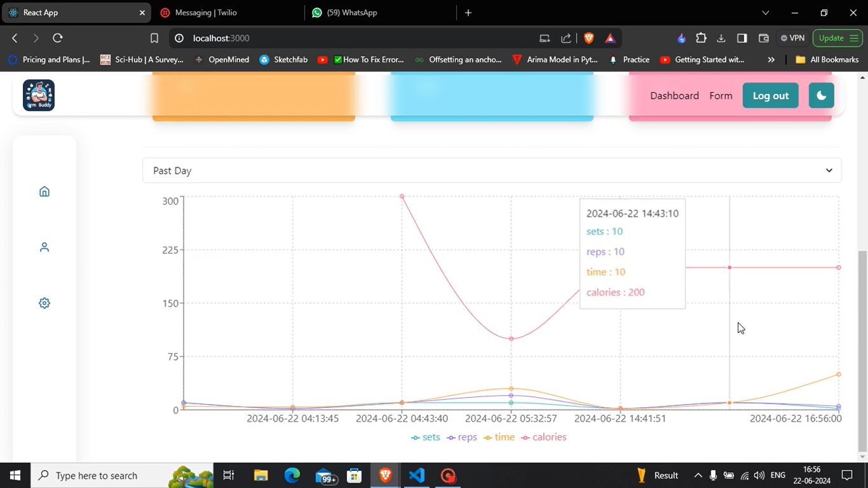Viewport: 868px width, 488px height.
Task: Reload the localhost page
Action: 58,38
